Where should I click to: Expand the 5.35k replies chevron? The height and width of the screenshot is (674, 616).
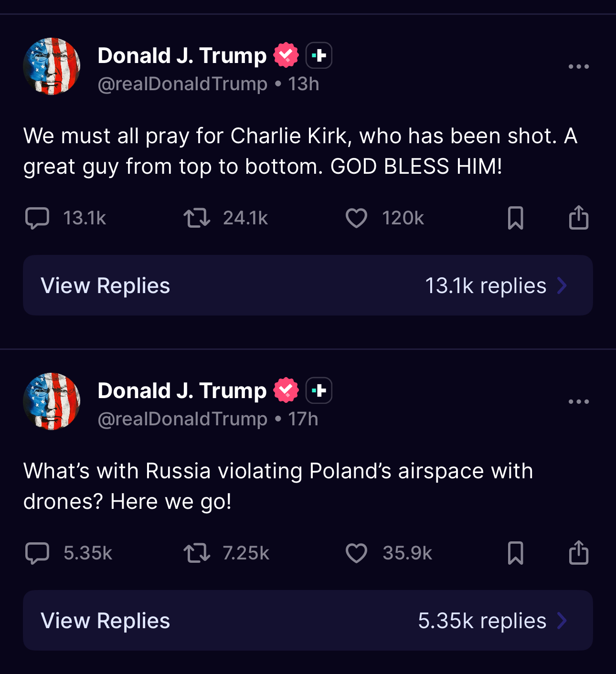pos(562,621)
